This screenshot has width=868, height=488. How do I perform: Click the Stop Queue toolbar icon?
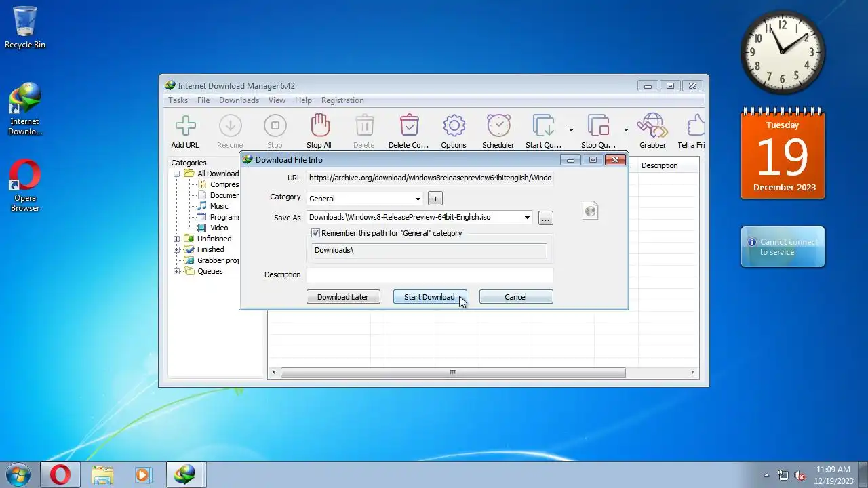598,126
